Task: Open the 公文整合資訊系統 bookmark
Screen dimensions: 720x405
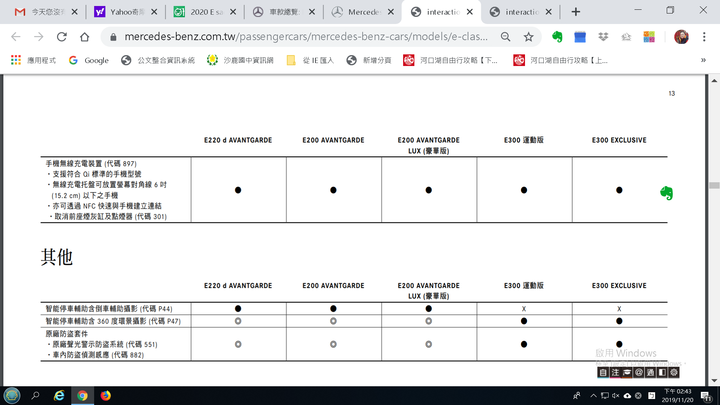Action: pos(158,60)
